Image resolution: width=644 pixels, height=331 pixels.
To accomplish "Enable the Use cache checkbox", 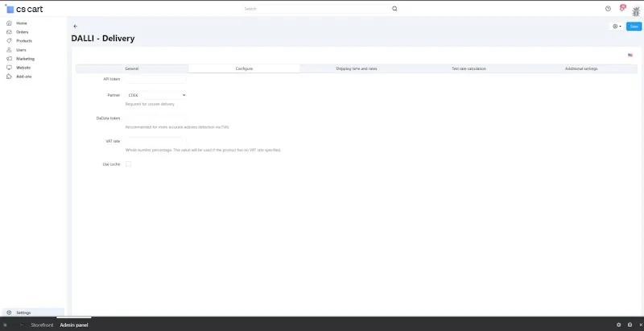I will pos(128,164).
